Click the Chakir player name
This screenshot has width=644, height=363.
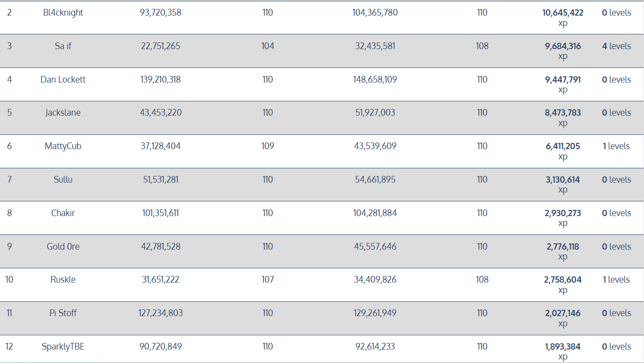(63, 213)
